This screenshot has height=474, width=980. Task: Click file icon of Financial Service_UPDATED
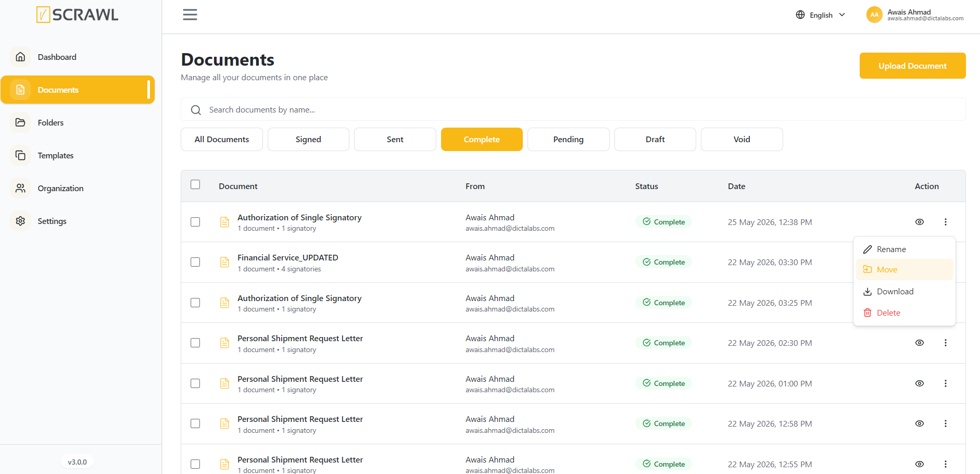[224, 262]
